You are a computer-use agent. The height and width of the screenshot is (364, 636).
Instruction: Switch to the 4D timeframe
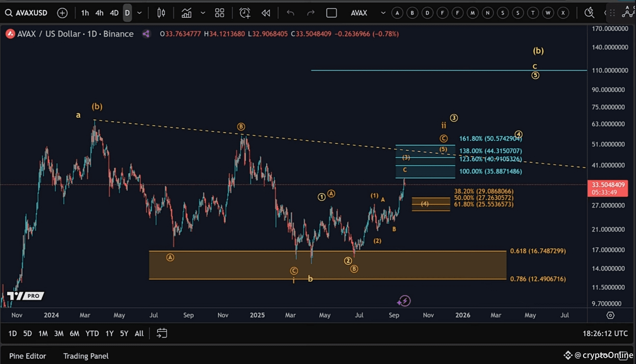point(114,13)
